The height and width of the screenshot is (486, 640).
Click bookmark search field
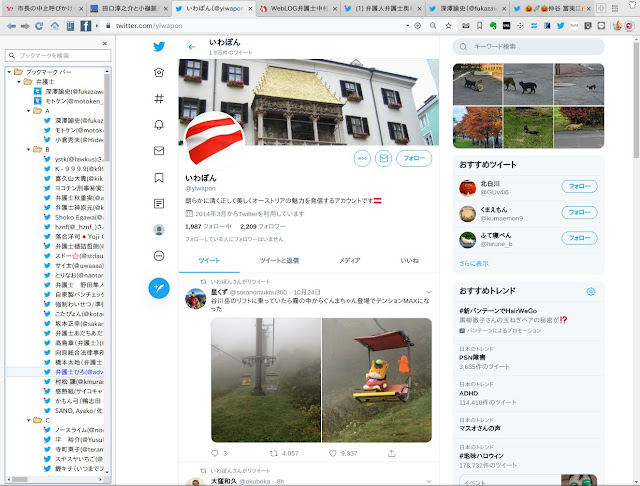(58, 55)
